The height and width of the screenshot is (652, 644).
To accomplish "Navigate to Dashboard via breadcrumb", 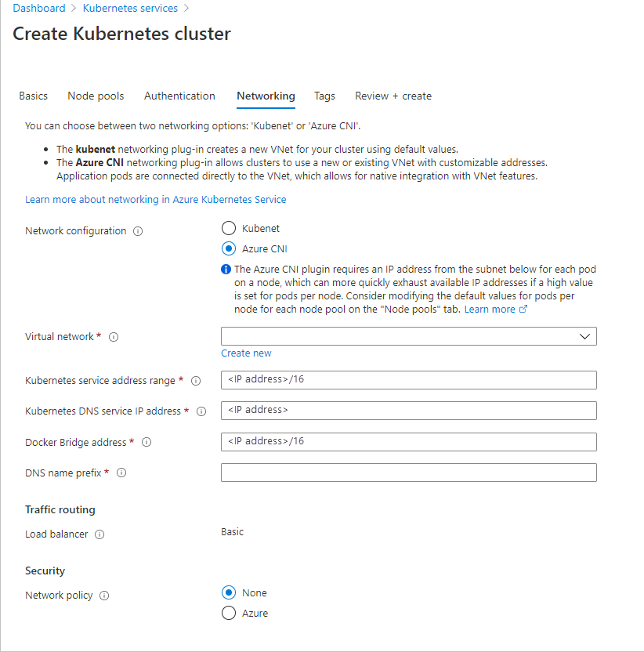I will point(39,8).
